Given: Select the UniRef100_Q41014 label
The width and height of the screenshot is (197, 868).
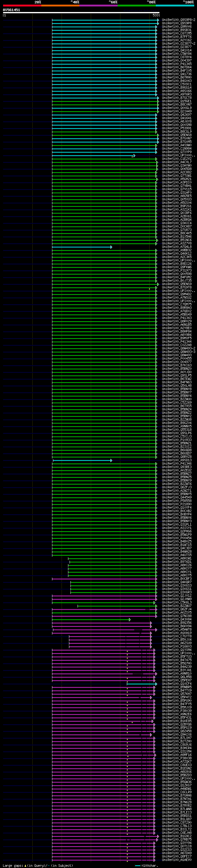Looking at the screenshot, I should 177,50.
